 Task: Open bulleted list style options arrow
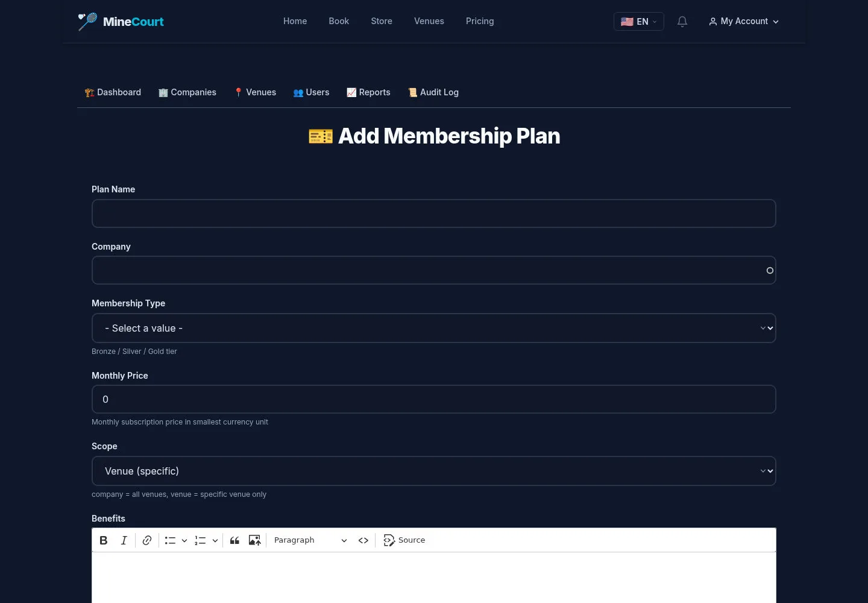(184, 540)
